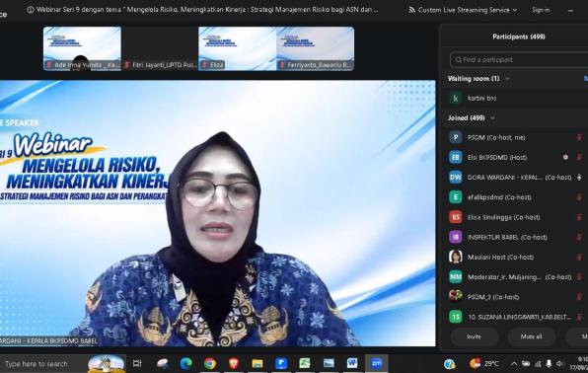Select Eliza video thumbnail
Screen dimensions: 588x373
238,48
